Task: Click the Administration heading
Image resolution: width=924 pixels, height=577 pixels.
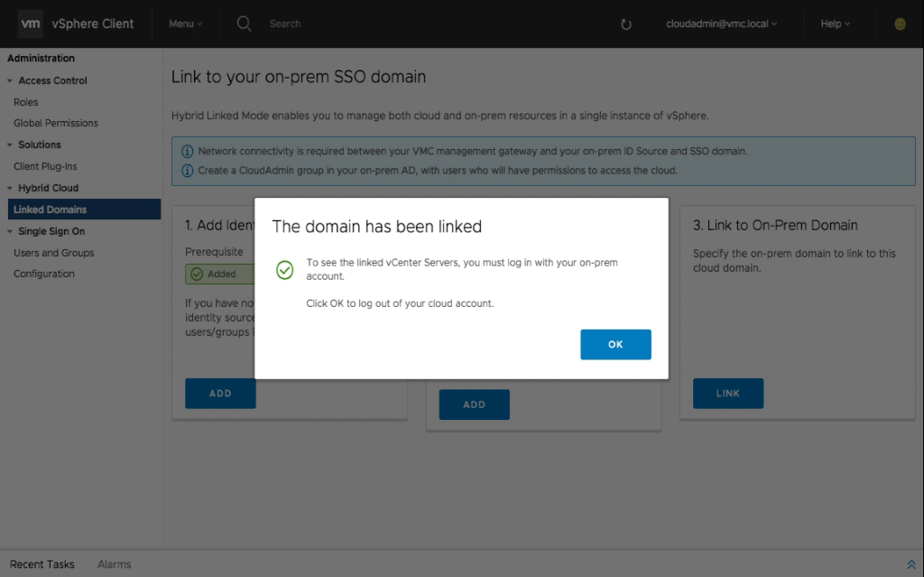Action: tap(42, 58)
